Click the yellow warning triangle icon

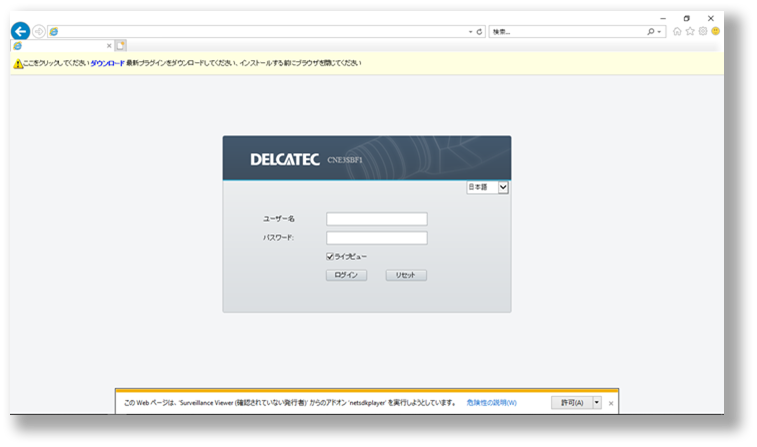(18, 64)
